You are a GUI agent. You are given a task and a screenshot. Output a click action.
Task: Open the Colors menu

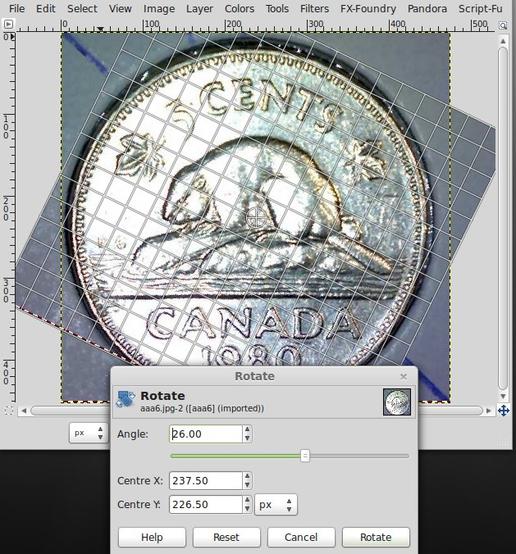[239, 8]
